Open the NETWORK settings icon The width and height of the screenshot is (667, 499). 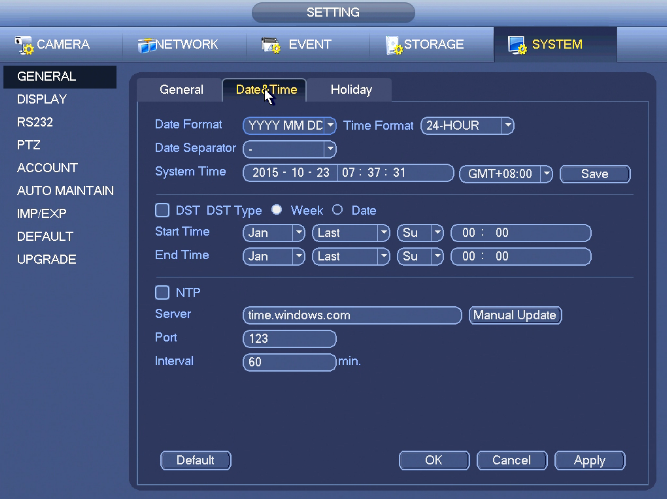click(147, 45)
